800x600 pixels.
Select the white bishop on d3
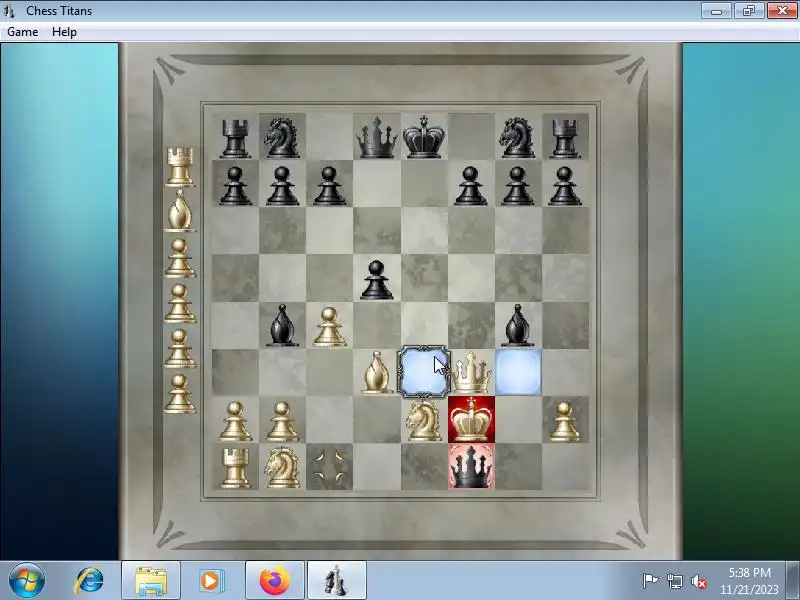(x=377, y=373)
